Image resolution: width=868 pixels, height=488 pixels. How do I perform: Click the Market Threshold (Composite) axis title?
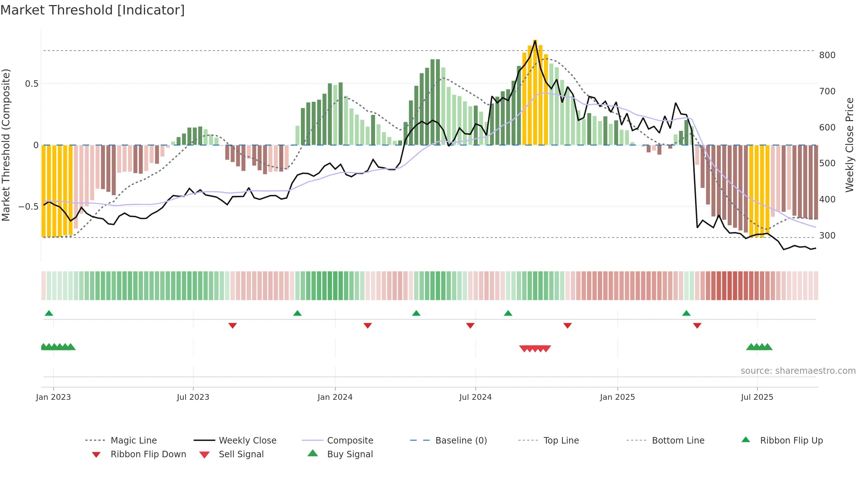point(6,145)
